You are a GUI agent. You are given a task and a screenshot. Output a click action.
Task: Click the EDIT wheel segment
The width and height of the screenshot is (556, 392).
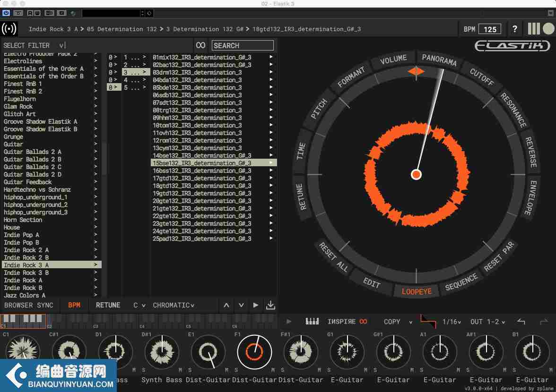(371, 282)
